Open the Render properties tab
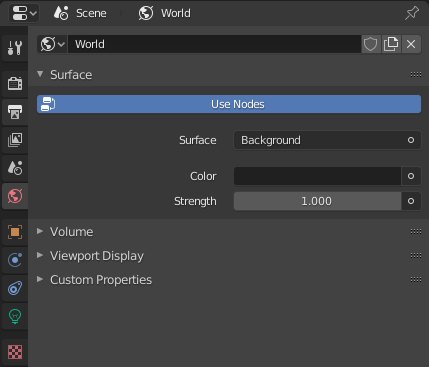429x367 pixels. 15,83
